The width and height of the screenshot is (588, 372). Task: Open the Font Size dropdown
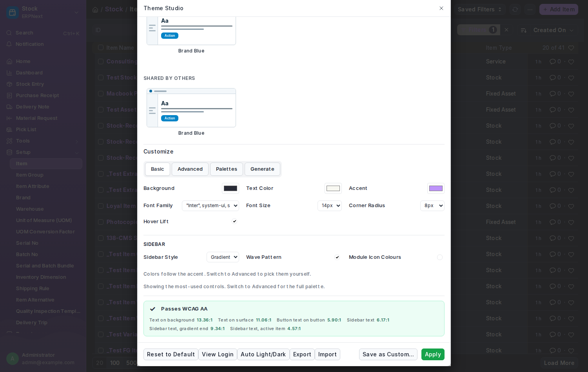tap(330, 206)
